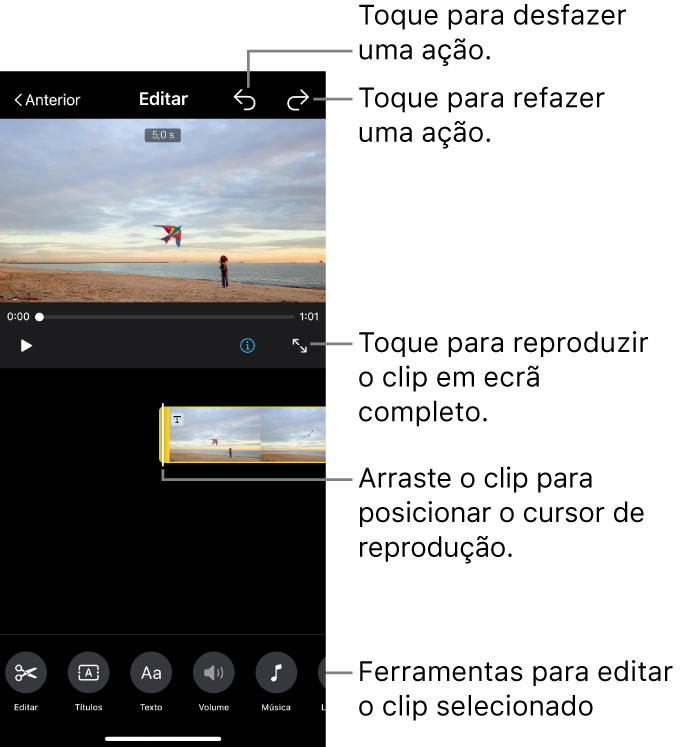Open the Texto Aa tool

coord(151,672)
